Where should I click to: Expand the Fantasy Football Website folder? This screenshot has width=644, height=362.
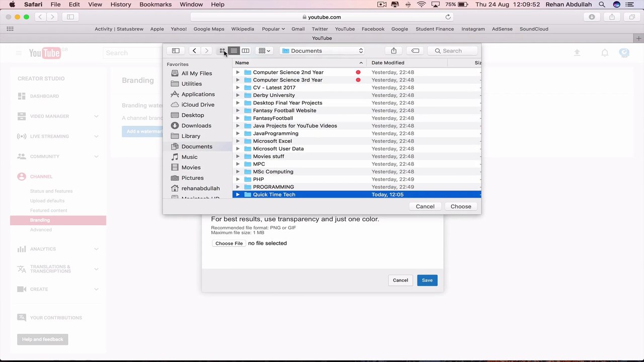click(x=238, y=111)
